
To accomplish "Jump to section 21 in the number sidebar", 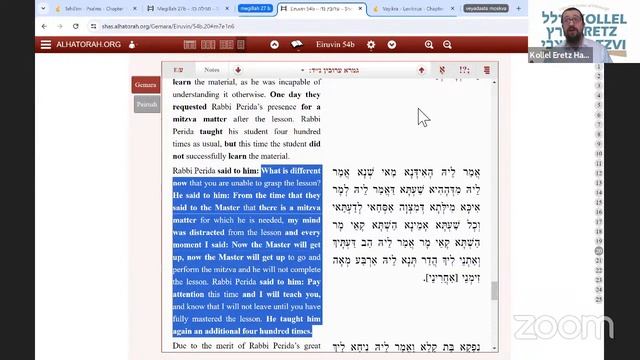I will tap(598, 260).
